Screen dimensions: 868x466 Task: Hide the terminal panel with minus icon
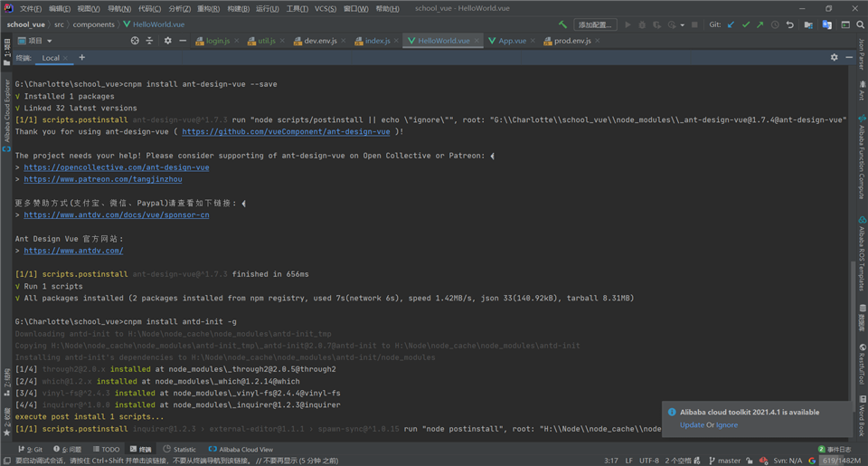coord(849,57)
